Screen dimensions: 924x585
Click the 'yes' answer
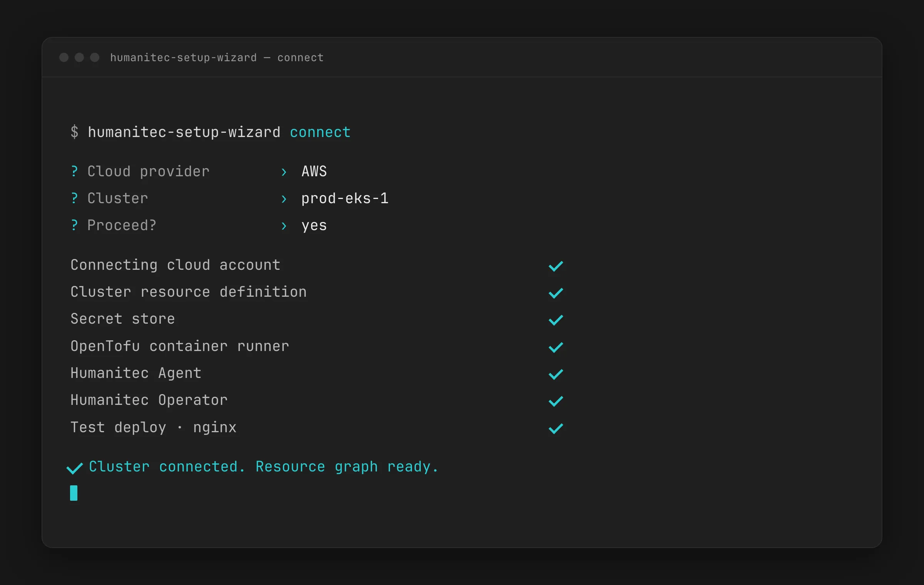pyautogui.click(x=314, y=226)
